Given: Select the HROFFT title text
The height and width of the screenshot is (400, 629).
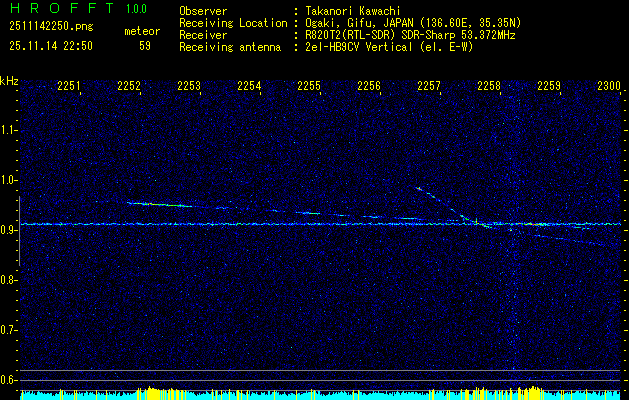Looking at the screenshot, I should tap(61, 8).
